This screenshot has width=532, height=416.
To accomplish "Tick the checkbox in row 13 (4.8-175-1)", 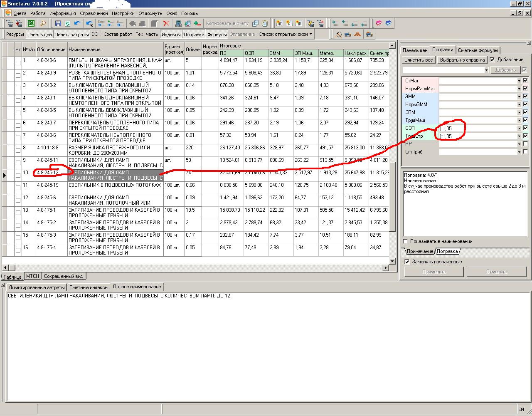I will (x=18, y=213).
